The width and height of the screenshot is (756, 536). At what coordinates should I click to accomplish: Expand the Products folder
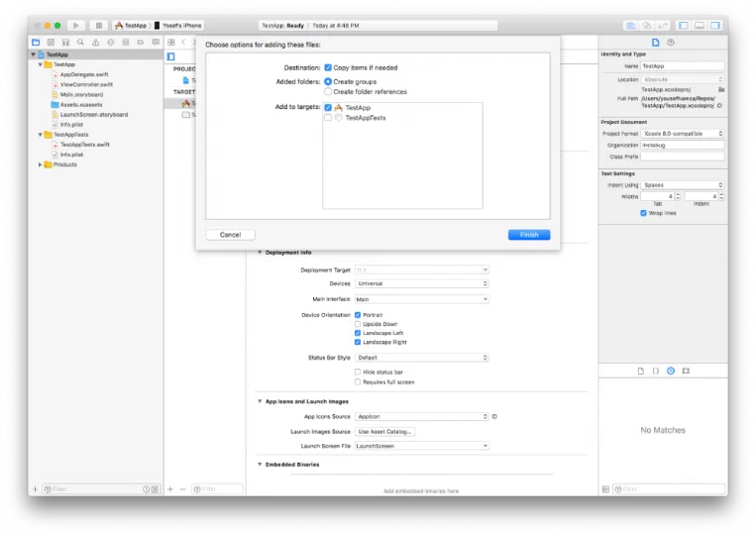tap(40, 164)
